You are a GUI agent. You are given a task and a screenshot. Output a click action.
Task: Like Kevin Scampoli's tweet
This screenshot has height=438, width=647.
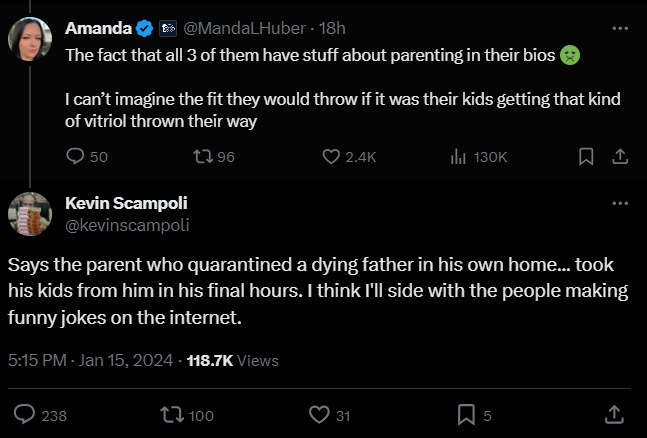pos(319,414)
